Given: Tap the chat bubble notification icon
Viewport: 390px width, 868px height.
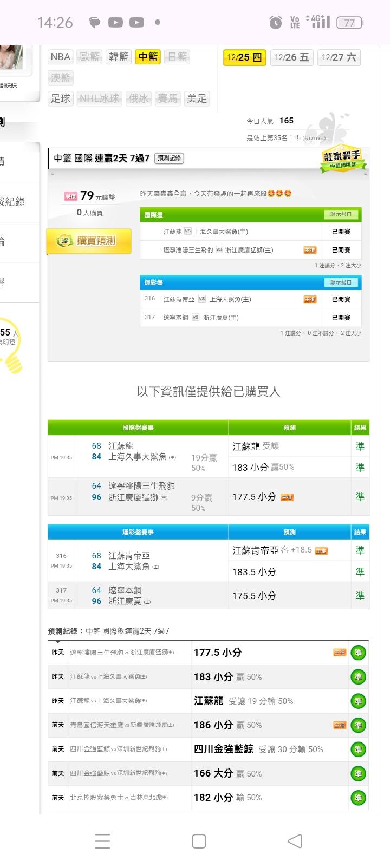Looking at the screenshot, I should pyautogui.click(x=95, y=23).
